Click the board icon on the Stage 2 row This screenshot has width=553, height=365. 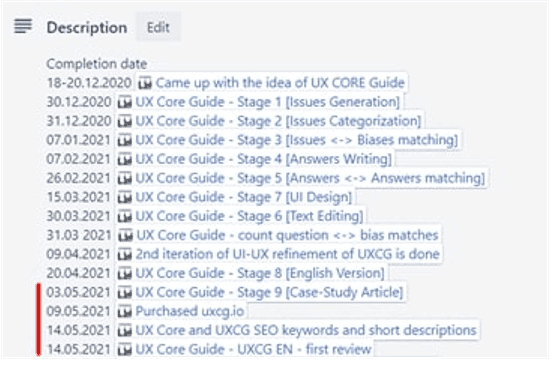point(124,122)
